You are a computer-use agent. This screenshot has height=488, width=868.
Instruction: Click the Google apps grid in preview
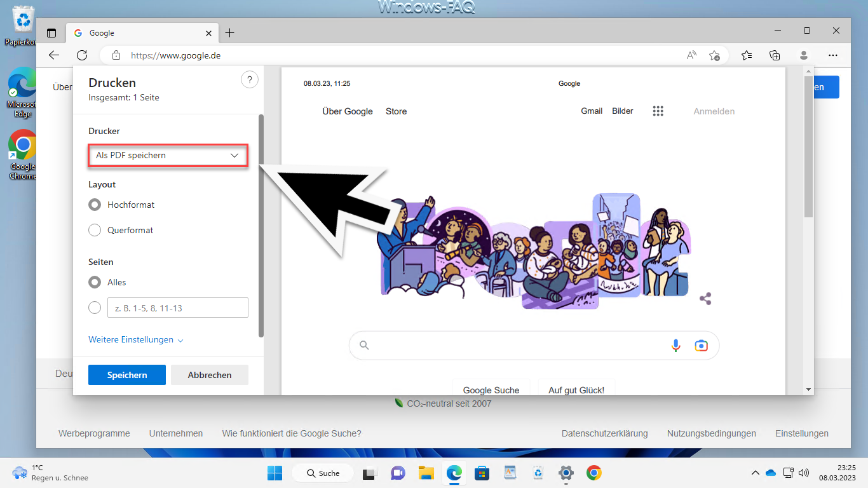click(x=658, y=111)
